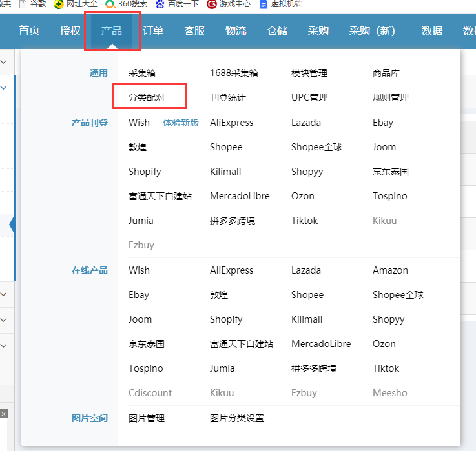Image resolution: width=476 pixels, height=451 pixels.
Task: Open AliExpress under 在线产品
Action: click(x=232, y=270)
